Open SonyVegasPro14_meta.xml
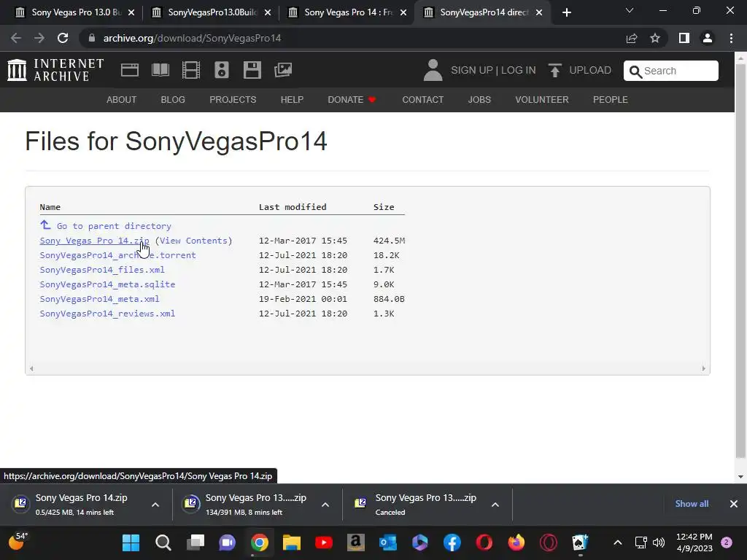Image resolution: width=747 pixels, height=560 pixels. point(99,299)
